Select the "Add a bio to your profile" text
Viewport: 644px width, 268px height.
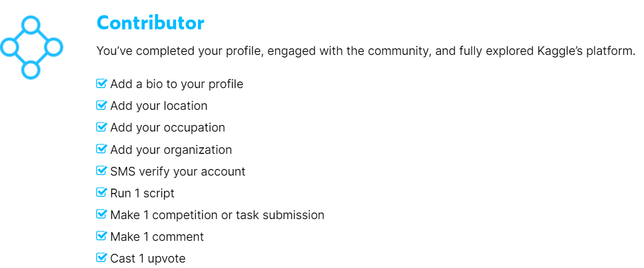click(177, 84)
